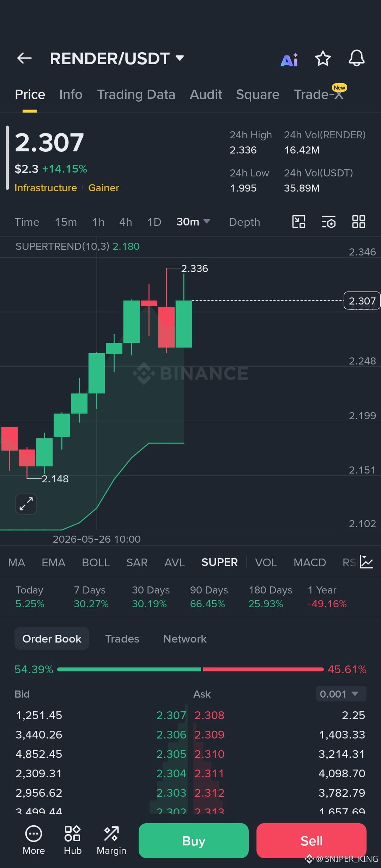Tap the 7 Days 30.27% performance
This screenshot has height=868, width=381.
point(91,597)
